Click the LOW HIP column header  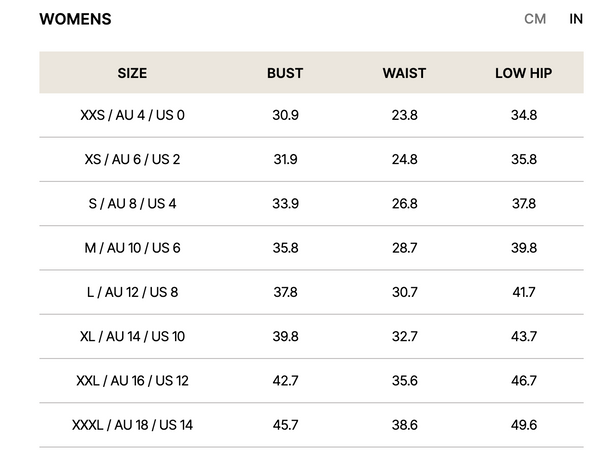523,73
